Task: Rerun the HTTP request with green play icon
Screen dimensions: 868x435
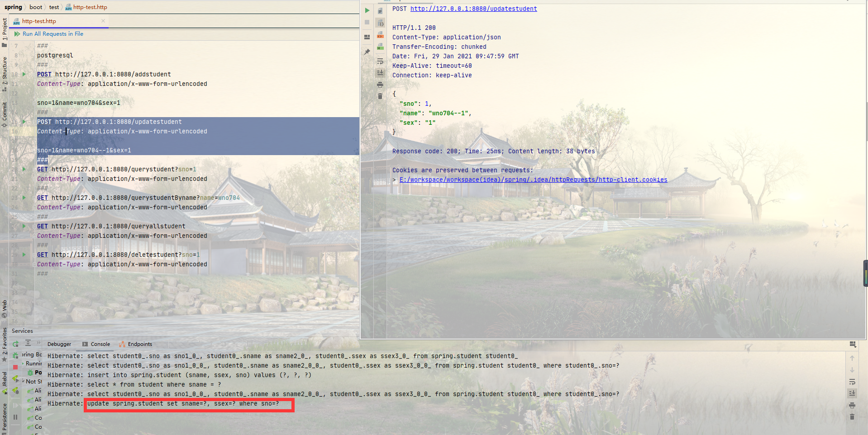Action: (x=367, y=10)
